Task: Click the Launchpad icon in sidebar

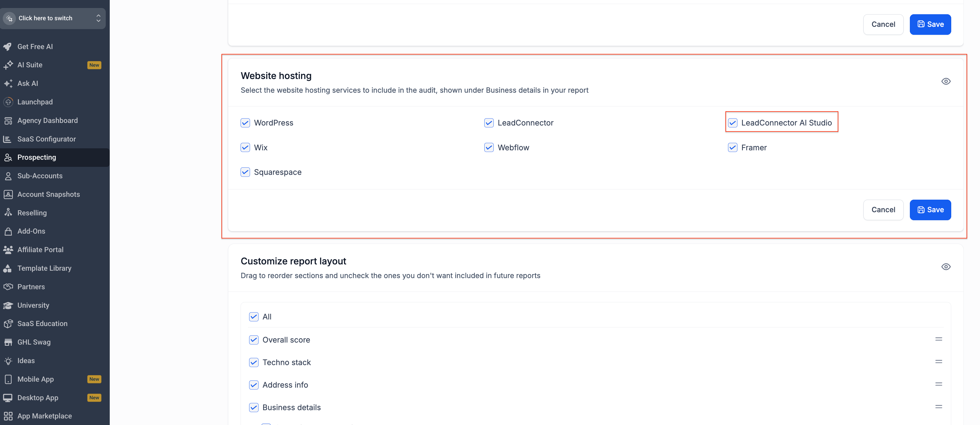Action: tap(8, 102)
